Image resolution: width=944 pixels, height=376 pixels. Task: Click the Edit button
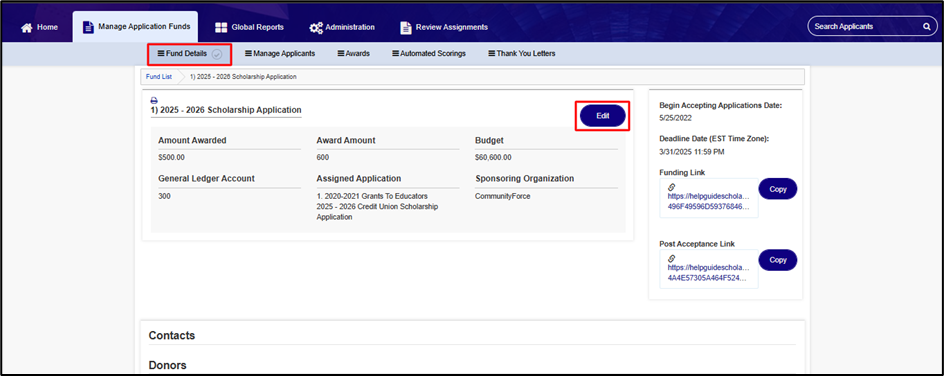603,116
